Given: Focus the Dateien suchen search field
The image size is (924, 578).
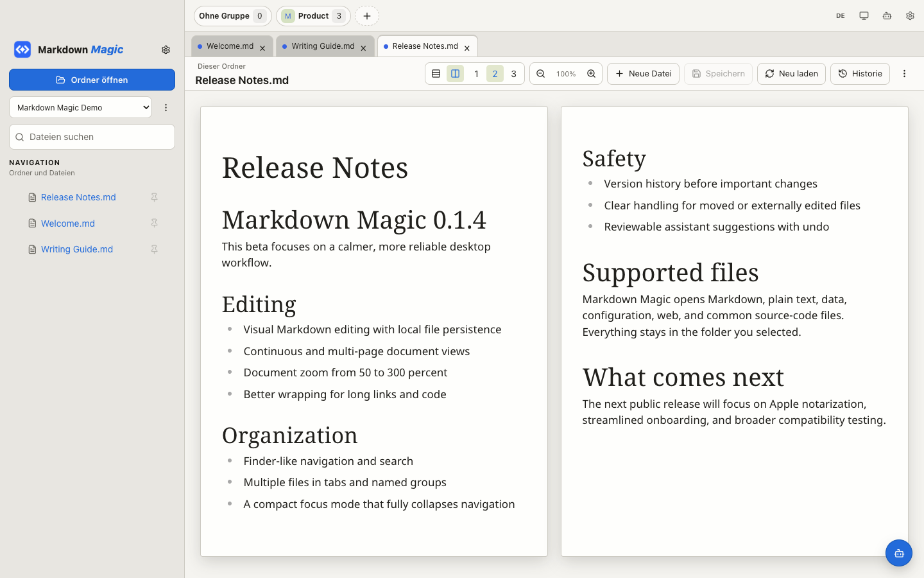Looking at the screenshot, I should 92,137.
